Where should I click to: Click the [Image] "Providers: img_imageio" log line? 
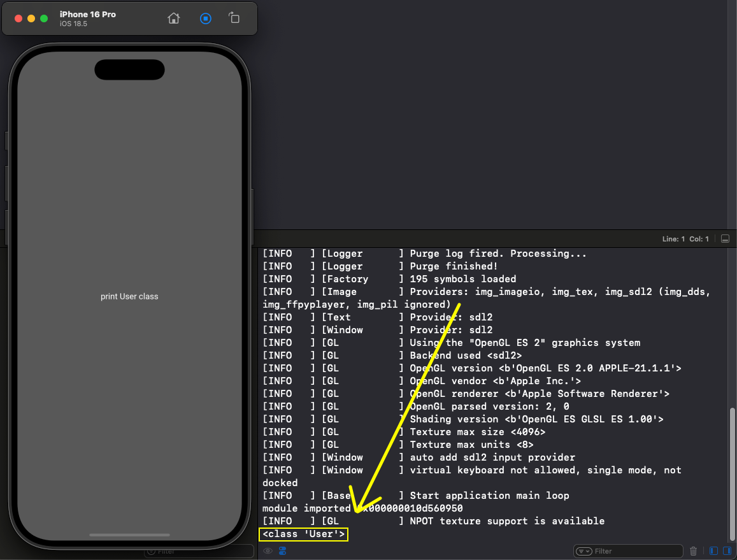[487, 292]
